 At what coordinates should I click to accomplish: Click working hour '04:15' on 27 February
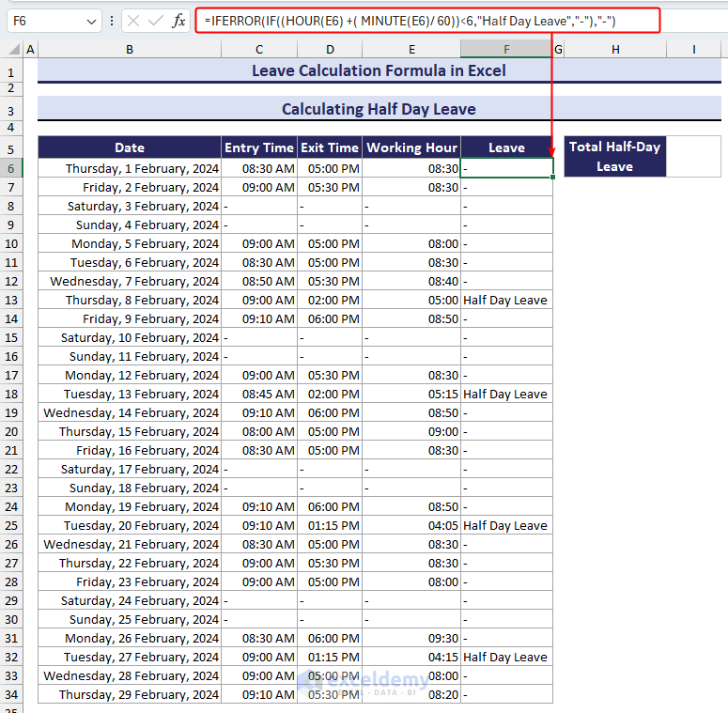tap(411, 658)
